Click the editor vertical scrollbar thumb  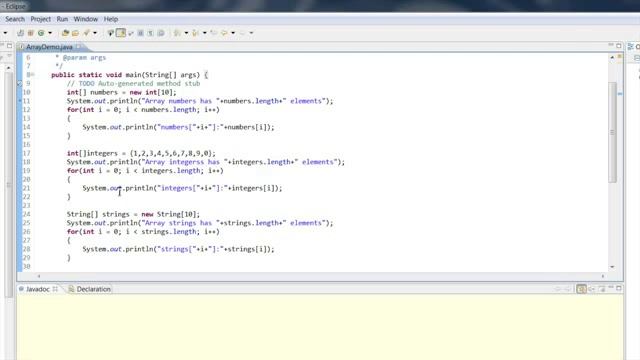[612, 132]
